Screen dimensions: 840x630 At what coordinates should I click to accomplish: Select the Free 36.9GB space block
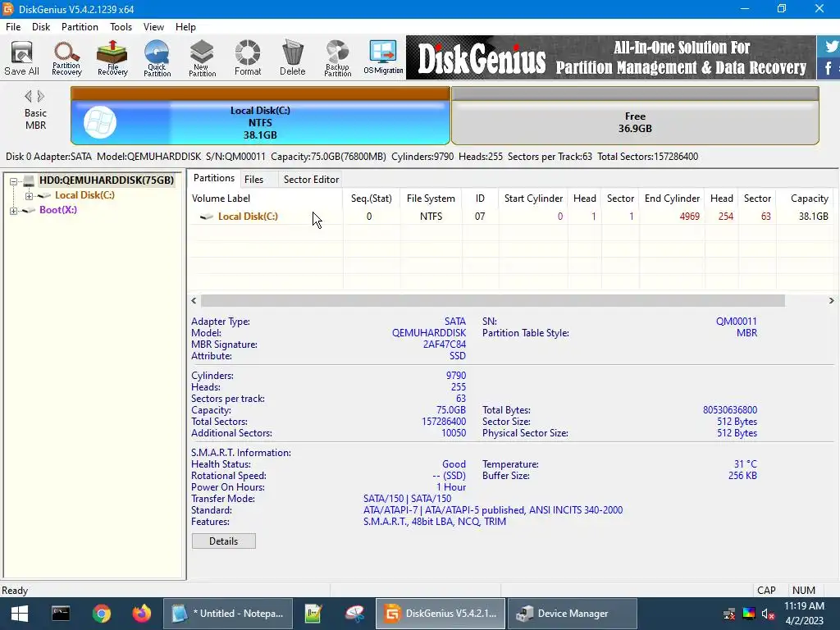636,116
